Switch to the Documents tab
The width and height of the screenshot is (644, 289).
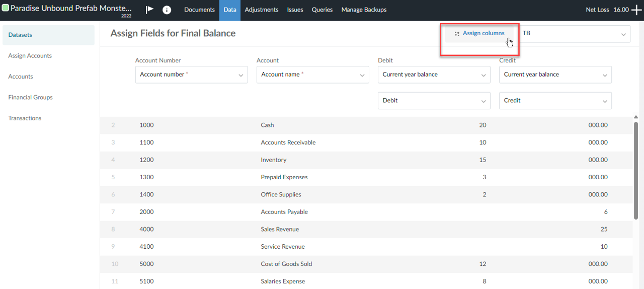[199, 10]
